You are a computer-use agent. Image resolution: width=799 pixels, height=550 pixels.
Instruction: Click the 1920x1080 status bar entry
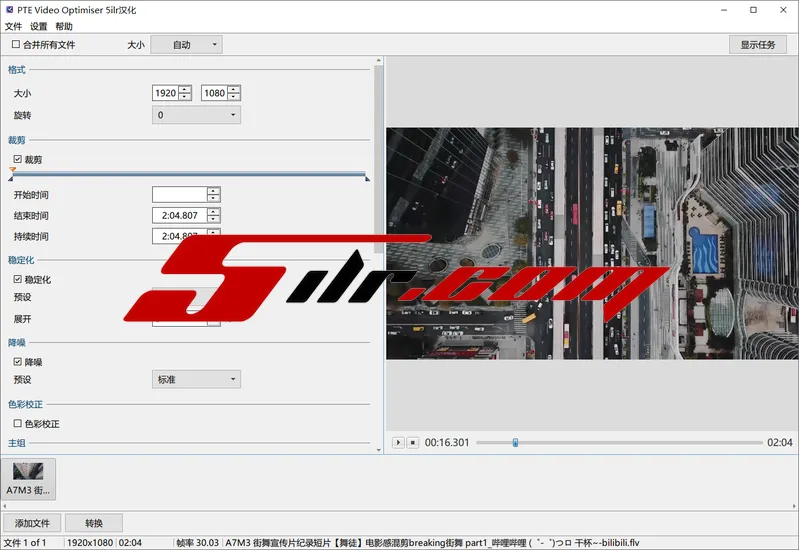point(90,542)
